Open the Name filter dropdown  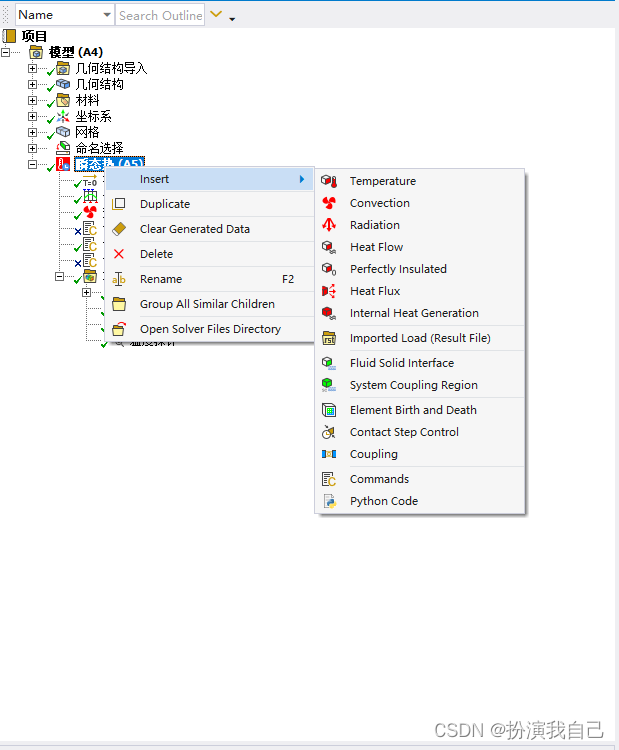coord(107,15)
